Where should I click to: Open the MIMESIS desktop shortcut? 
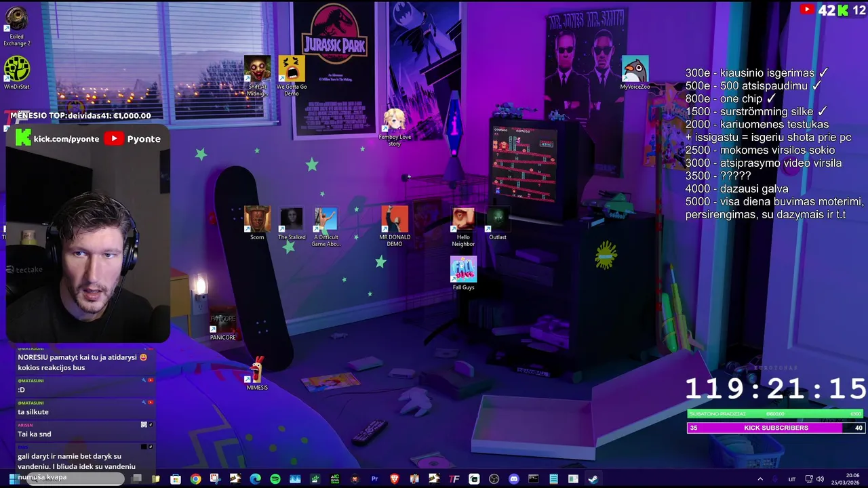coord(257,374)
